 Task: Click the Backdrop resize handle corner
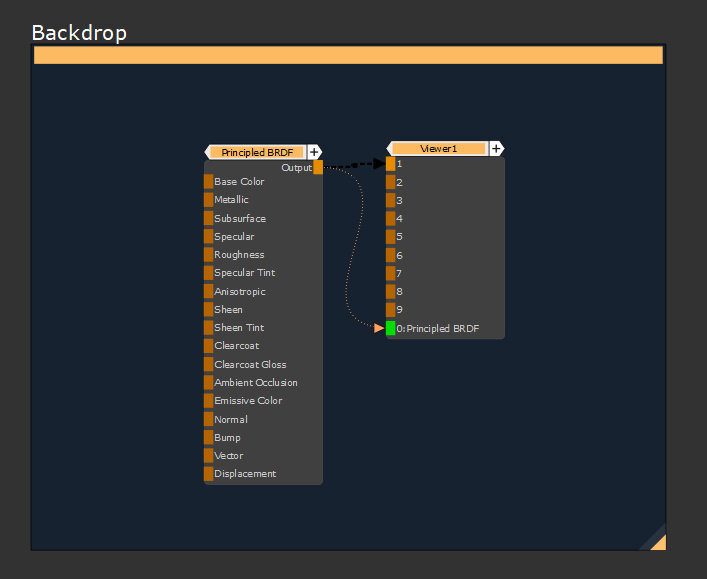[657, 541]
